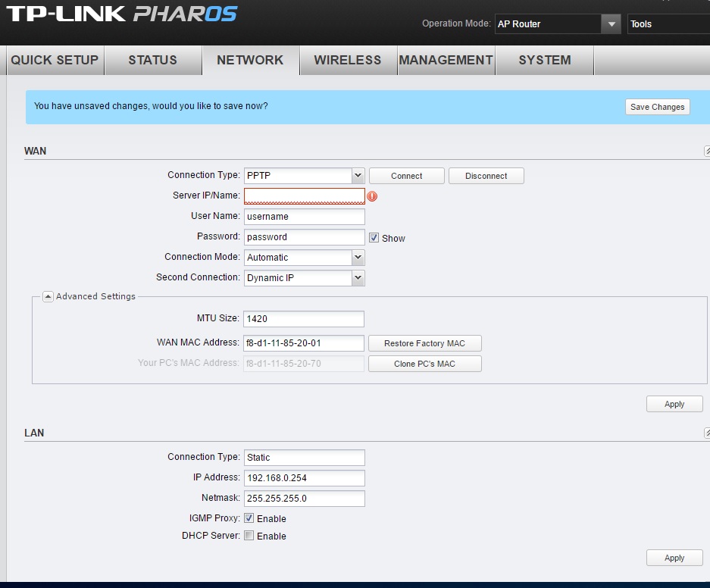Enable the DHCP Server checkbox

(x=249, y=536)
